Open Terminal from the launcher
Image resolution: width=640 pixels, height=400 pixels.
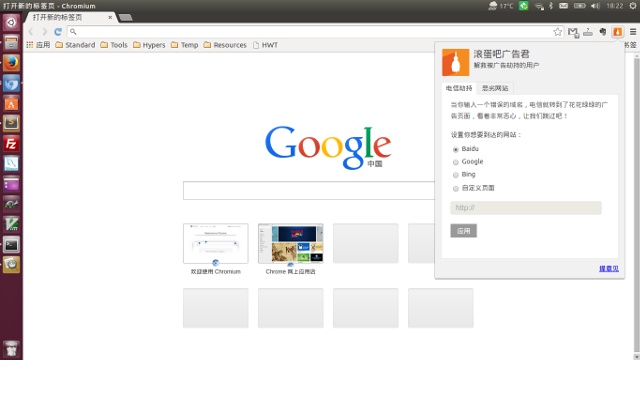click(x=11, y=245)
